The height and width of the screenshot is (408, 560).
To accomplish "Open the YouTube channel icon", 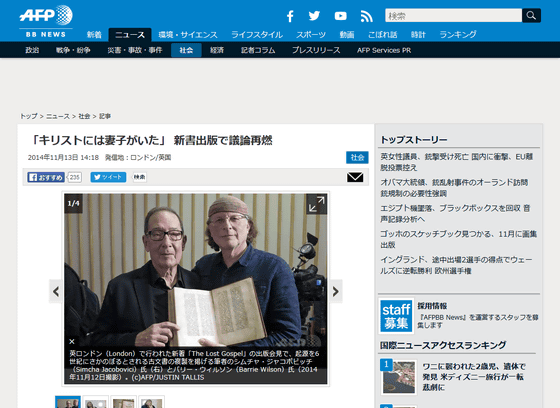I will 340,16.
